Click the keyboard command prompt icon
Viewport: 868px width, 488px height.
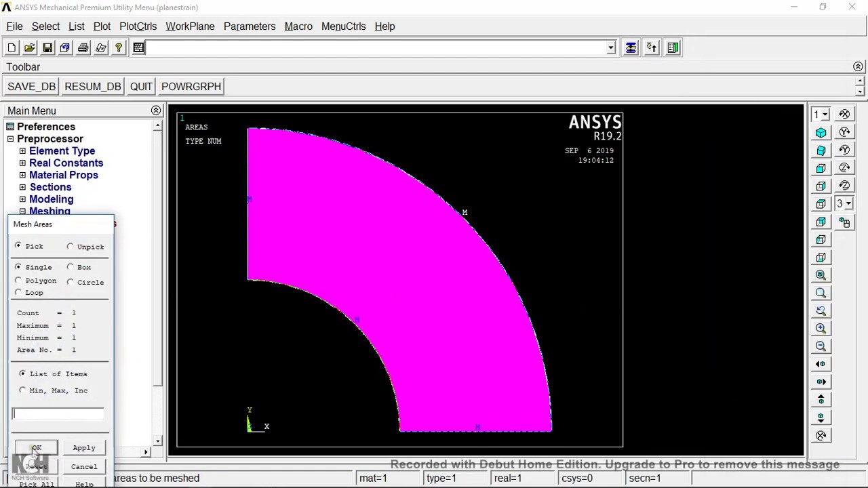click(138, 47)
